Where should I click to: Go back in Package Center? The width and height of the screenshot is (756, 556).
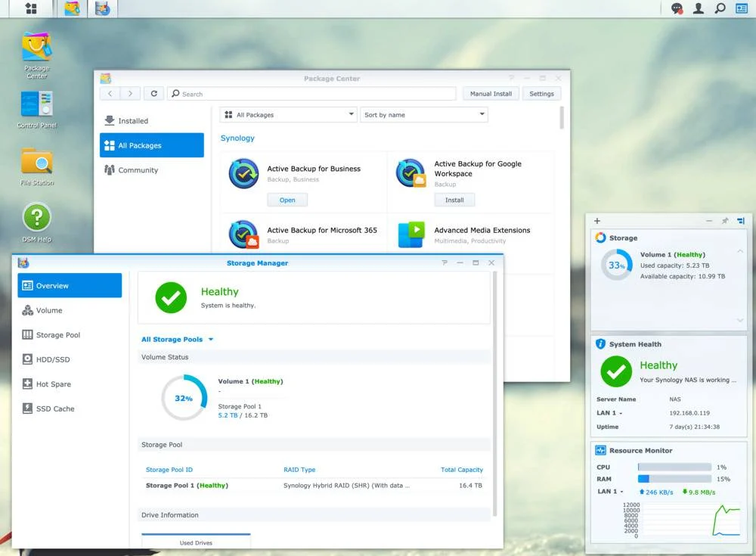coord(110,94)
